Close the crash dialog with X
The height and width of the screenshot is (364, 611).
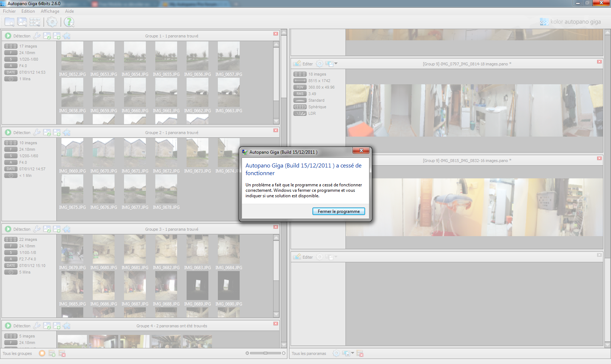coord(361,150)
